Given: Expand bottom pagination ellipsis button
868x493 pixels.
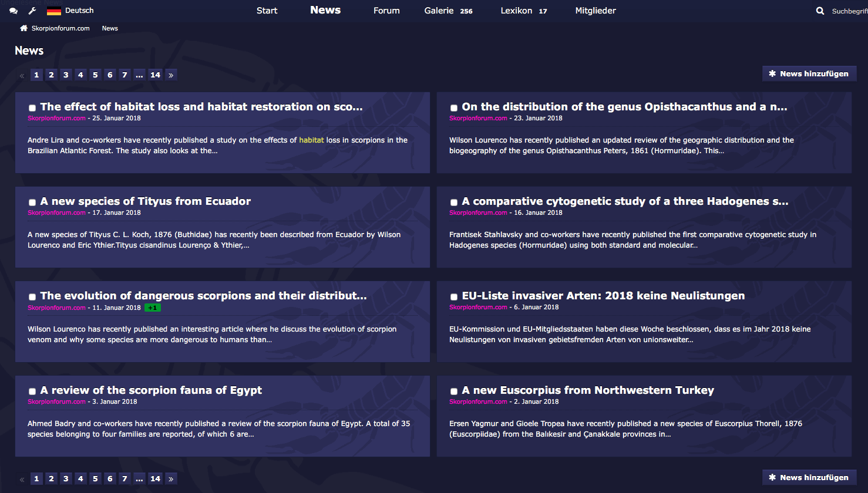Looking at the screenshot, I should 139,479.
